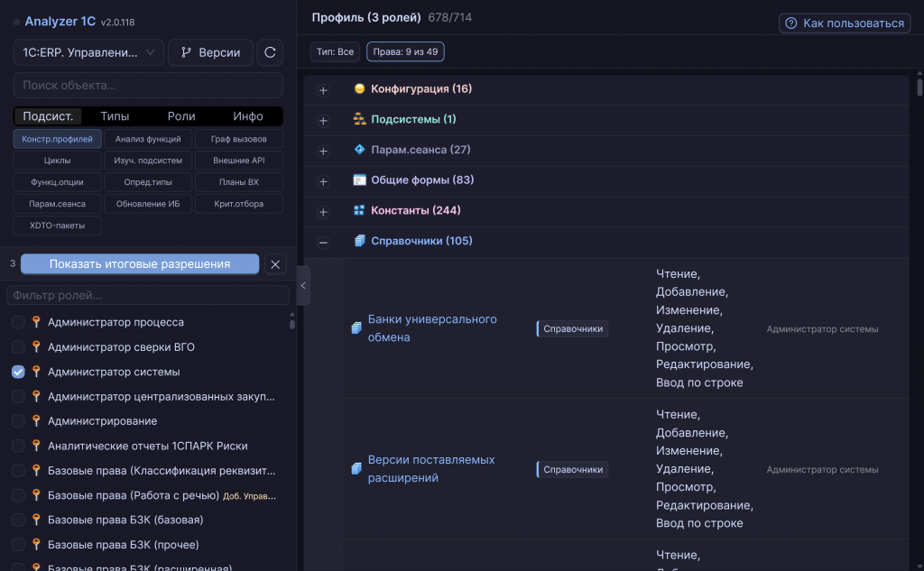
Task: Click Показать итоговые разрешения button
Action: click(140, 264)
